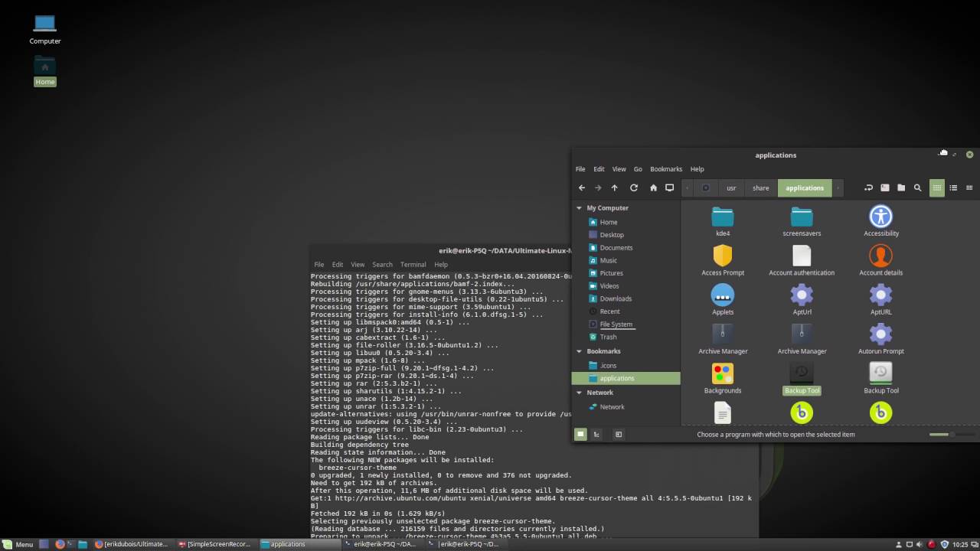Open the Mint Menu button
The width and height of the screenshot is (980, 551).
(x=18, y=544)
